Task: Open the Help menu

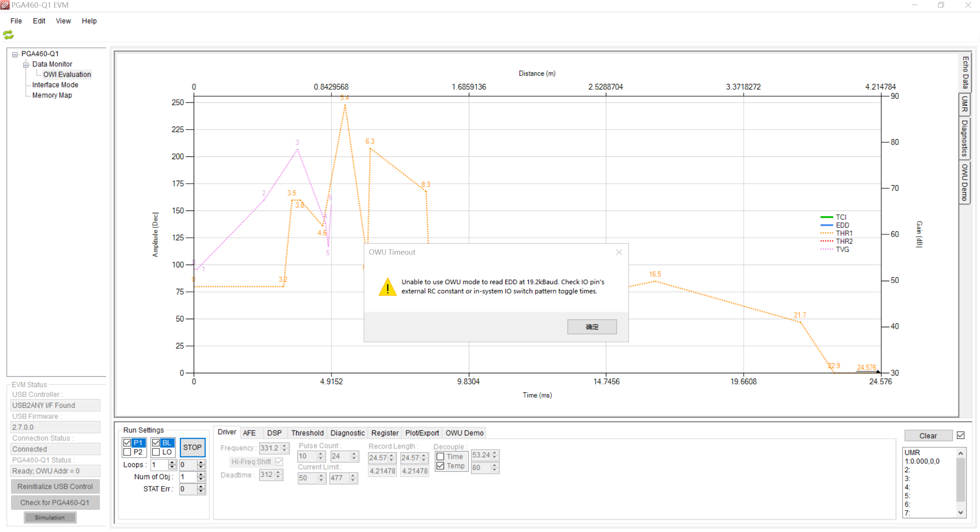Action: (x=89, y=21)
